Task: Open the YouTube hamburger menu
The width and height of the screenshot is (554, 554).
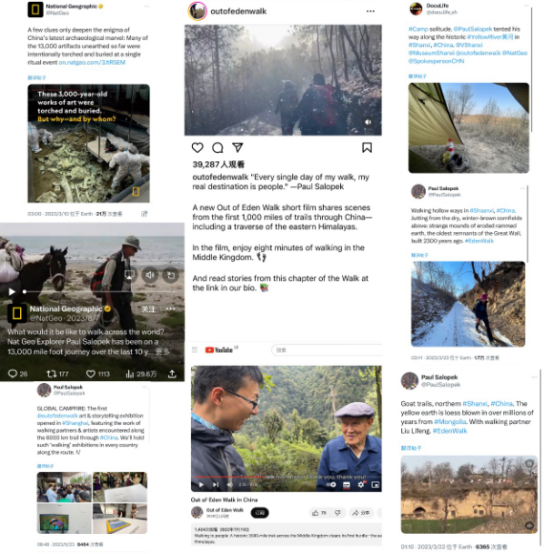Action: 194,350
